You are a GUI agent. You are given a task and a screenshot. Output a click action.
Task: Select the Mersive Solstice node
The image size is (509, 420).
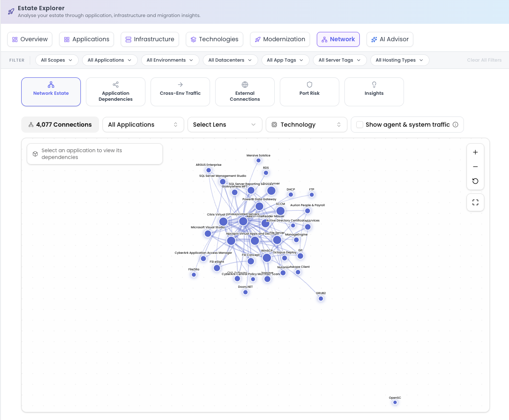(259, 160)
